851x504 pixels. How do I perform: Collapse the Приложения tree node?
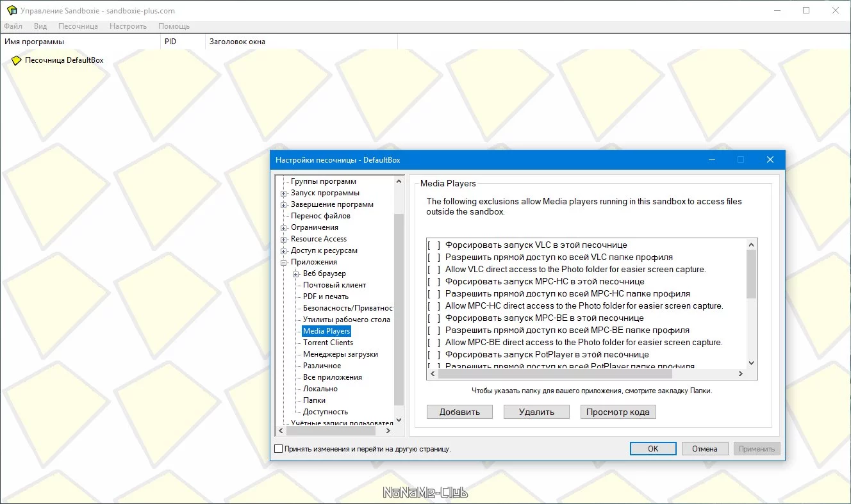tap(284, 262)
